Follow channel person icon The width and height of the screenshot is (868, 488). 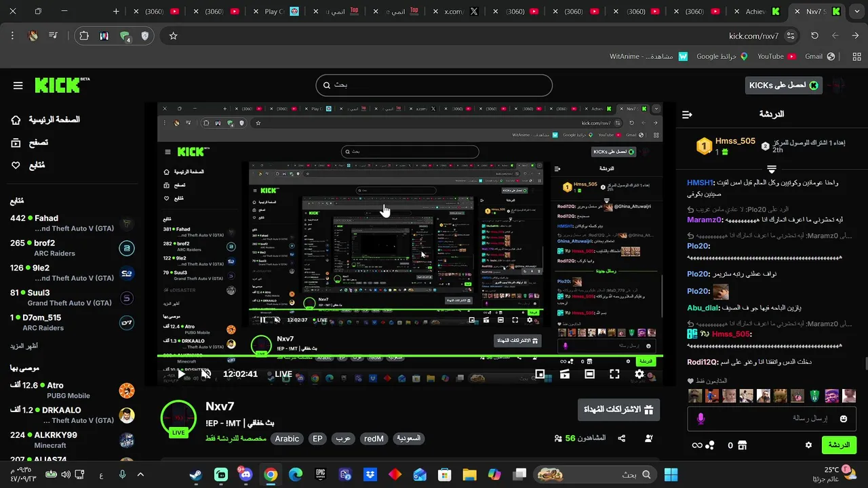pyautogui.click(x=649, y=439)
